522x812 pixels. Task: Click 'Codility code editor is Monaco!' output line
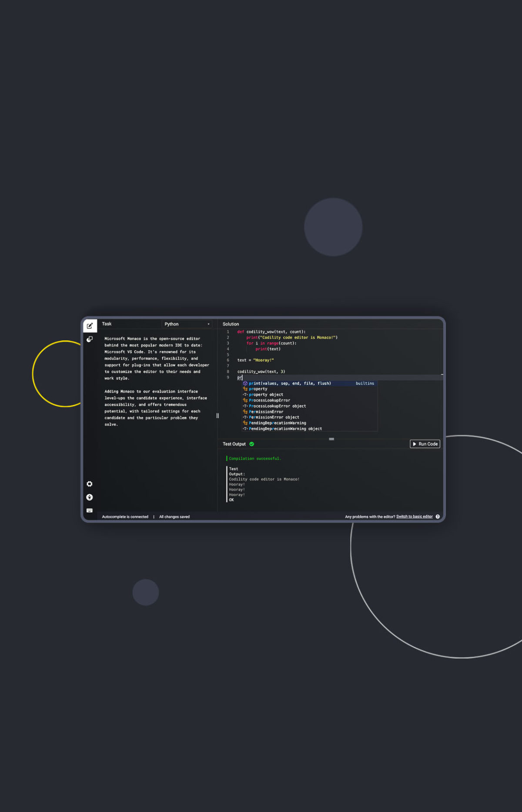tap(264, 479)
